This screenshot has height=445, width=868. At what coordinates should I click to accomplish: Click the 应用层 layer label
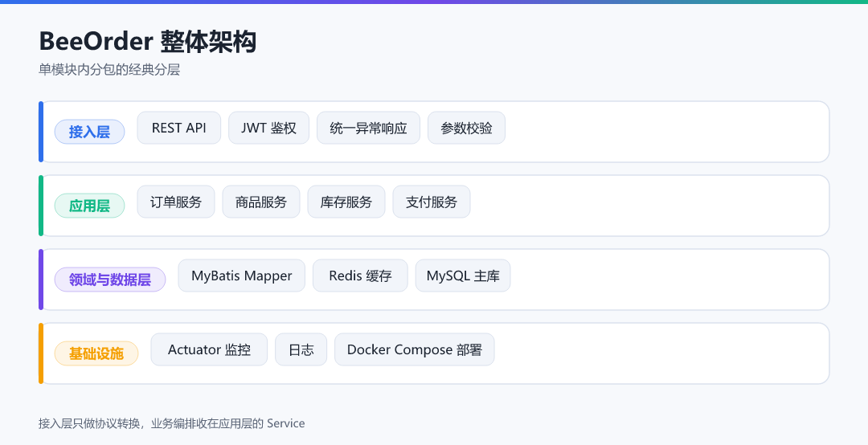click(89, 206)
